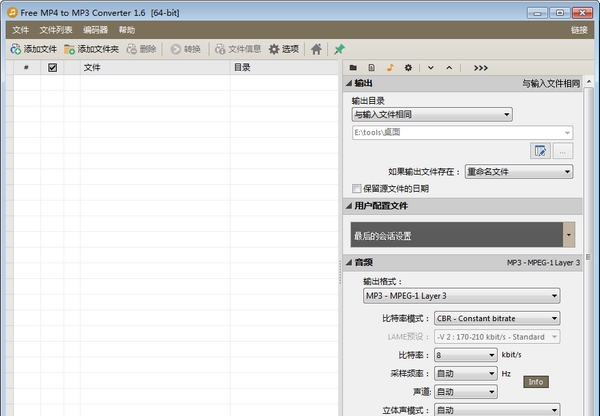Click the >>> more icon in panel
The image size is (600, 416).
point(481,68)
